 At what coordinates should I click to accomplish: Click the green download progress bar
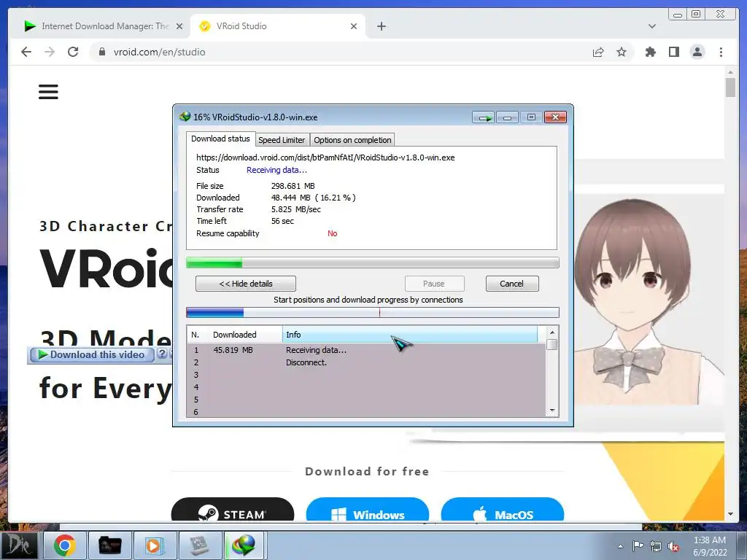372,262
